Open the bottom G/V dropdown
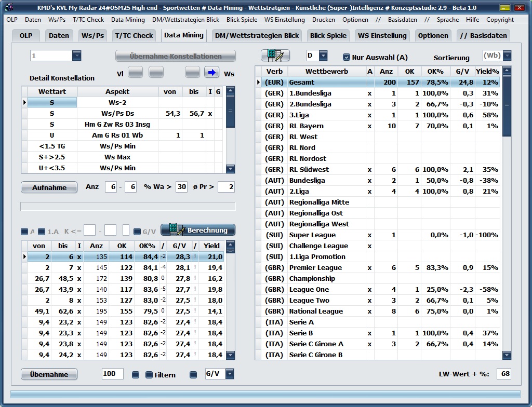The height and width of the screenshot is (407, 532). click(230, 374)
